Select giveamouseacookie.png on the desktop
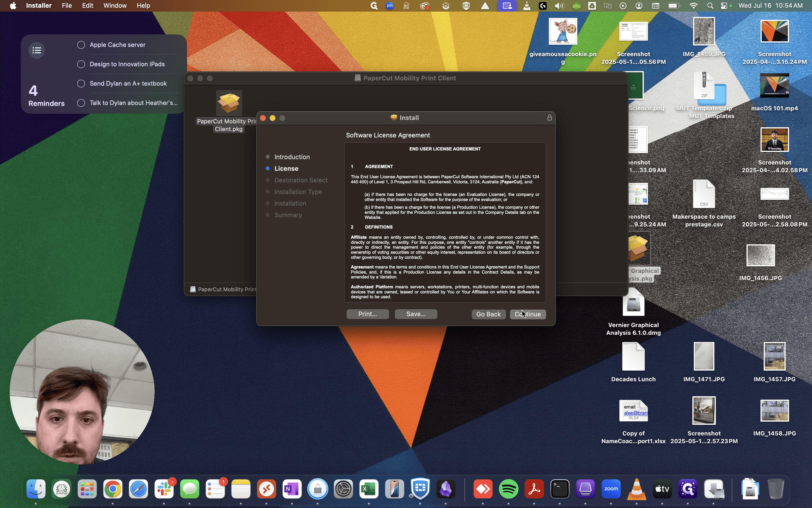Image resolution: width=812 pixels, height=508 pixels. click(563, 31)
